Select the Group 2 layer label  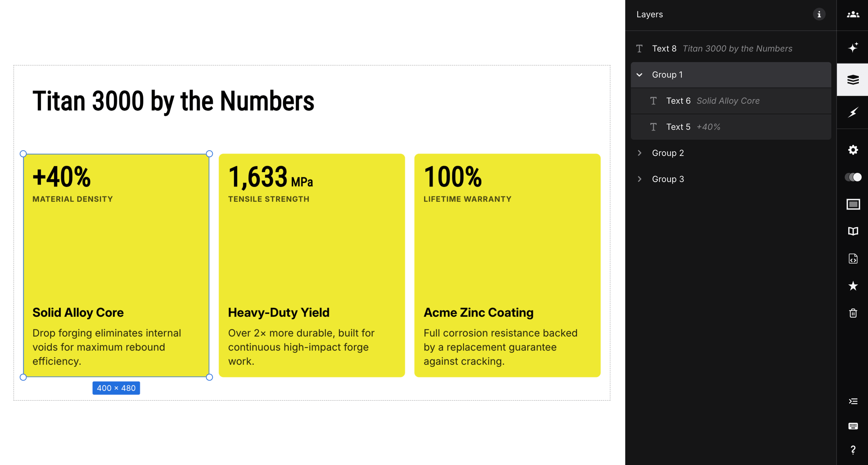(x=668, y=153)
